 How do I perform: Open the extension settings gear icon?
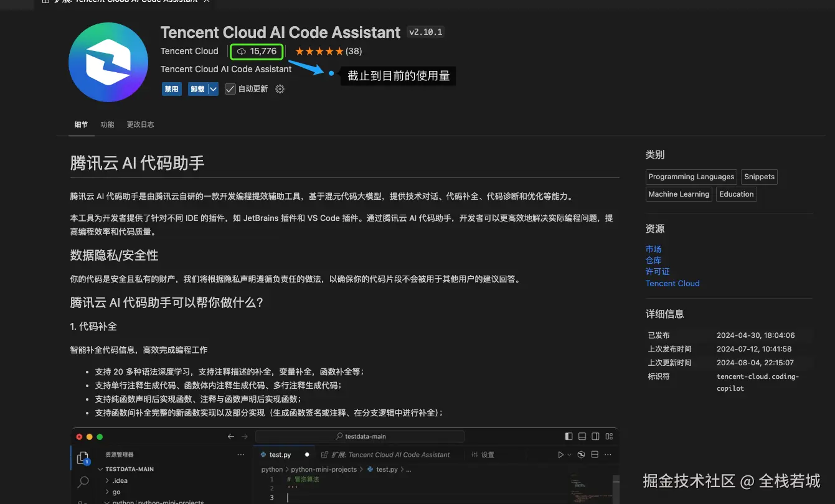(x=280, y=89)
